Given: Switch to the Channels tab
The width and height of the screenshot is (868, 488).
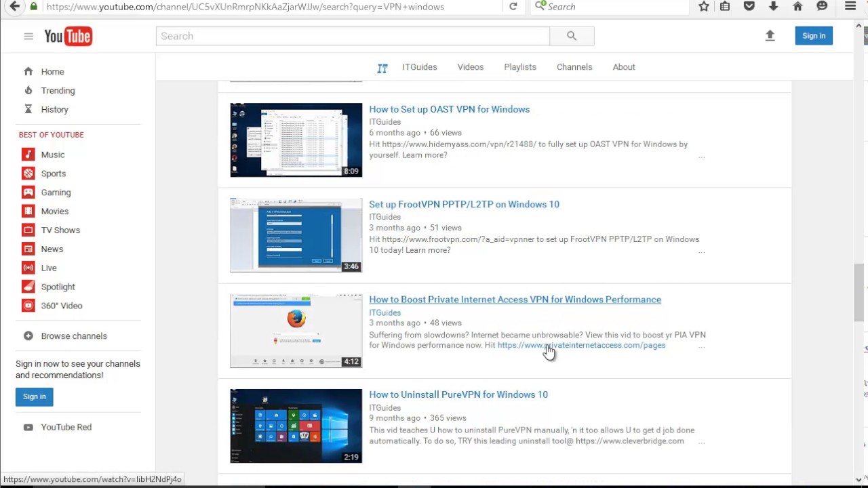Looking at the screenshot, I should 574,67.
